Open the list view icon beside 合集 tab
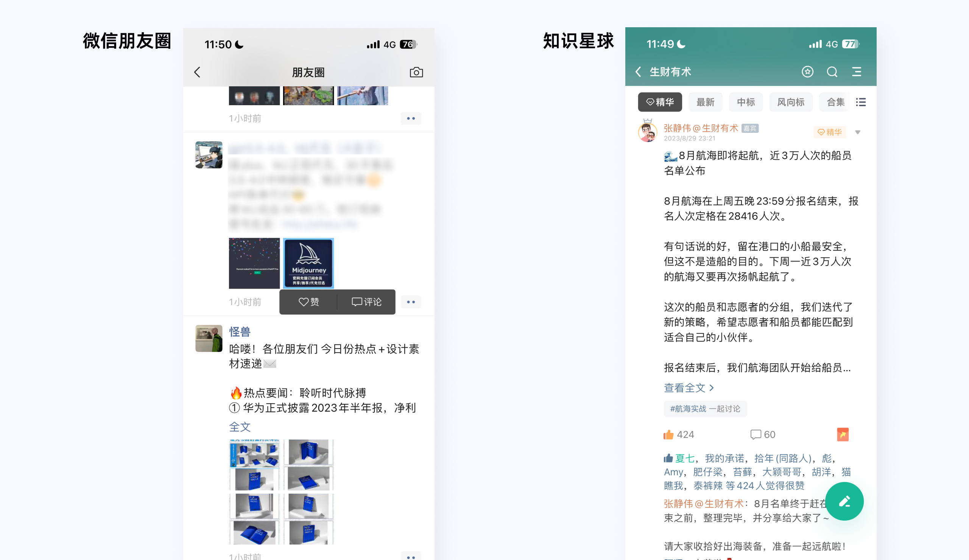Screen dimensions: 969x560 pyautogui.click(x=861, y=102)
